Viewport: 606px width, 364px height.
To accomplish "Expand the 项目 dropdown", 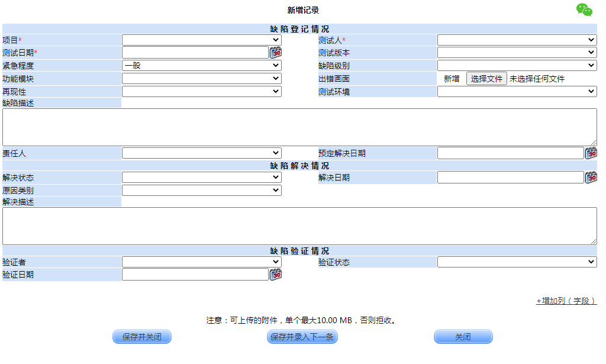I will [201, 40].
